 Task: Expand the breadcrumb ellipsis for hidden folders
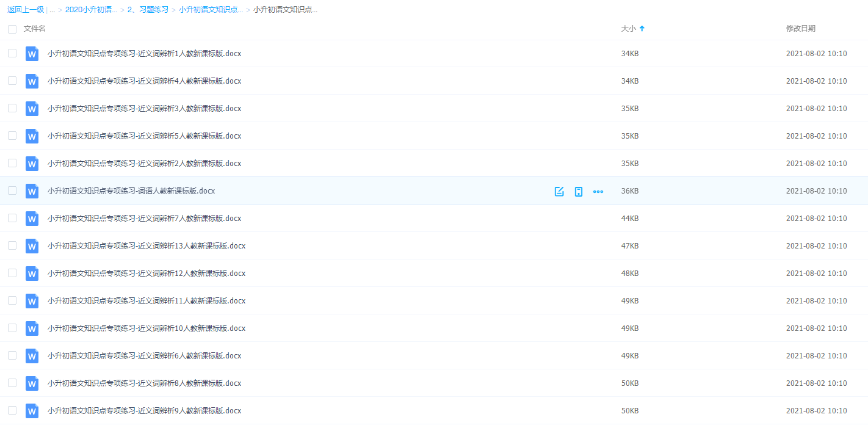(52, 10)
